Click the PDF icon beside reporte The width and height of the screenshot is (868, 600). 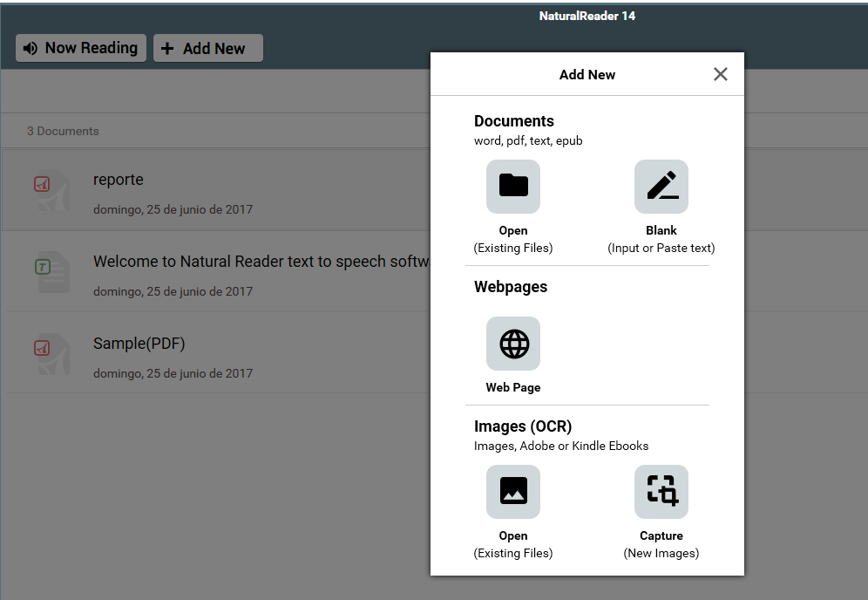[52, 190]
